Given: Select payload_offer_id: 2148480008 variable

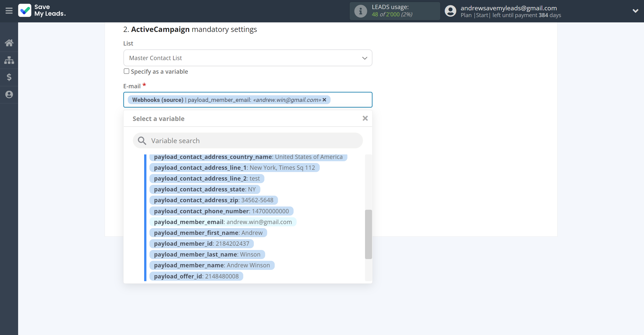Looking at the screenshot, I should [196, 276].
